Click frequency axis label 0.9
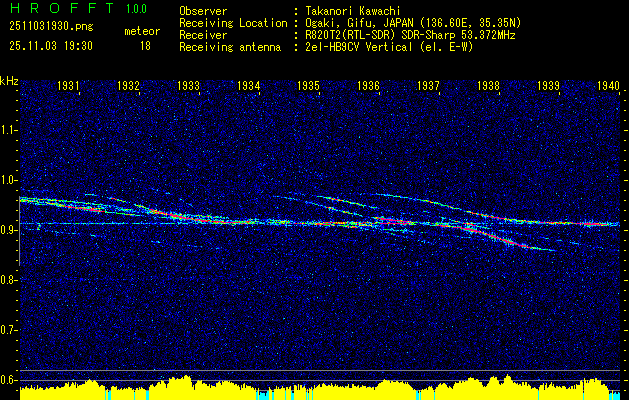Image resolution: width=629 pixels, height=400 pixels. point(8,230)
